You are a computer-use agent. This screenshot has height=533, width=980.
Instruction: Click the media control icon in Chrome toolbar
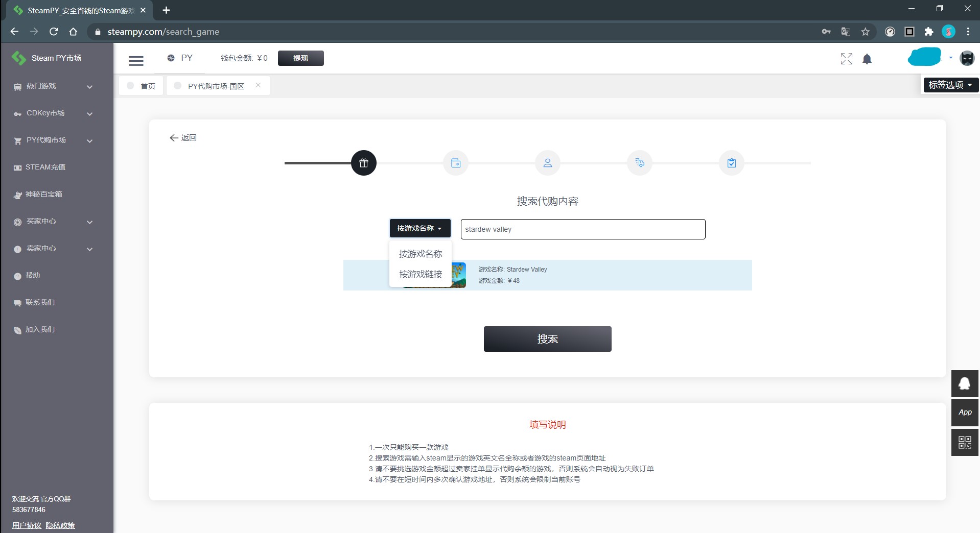[x=890, y=32]
